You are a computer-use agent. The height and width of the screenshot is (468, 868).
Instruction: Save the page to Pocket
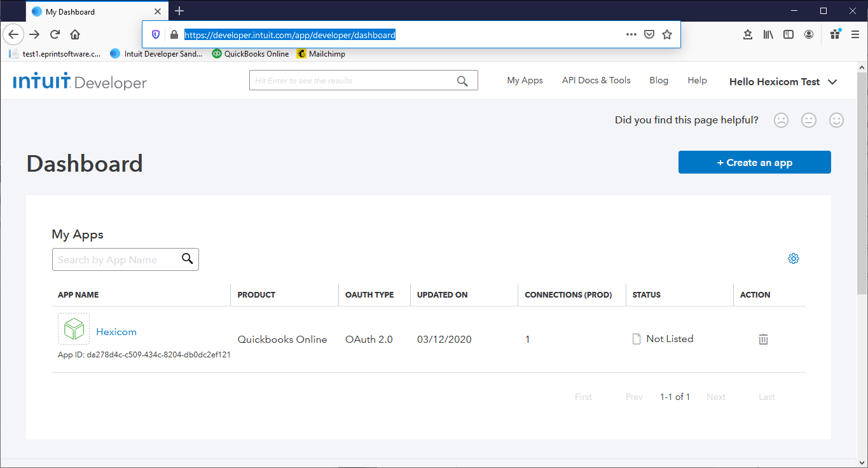[x=649, y=35]
